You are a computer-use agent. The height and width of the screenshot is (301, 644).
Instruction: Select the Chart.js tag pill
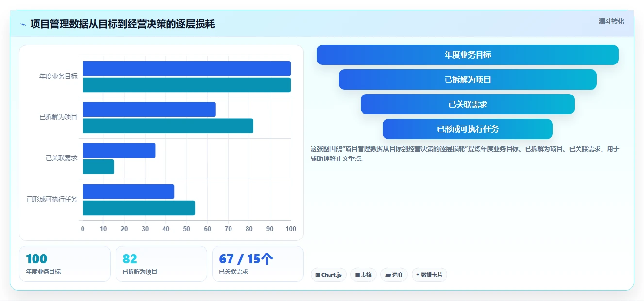pos(329,275)
